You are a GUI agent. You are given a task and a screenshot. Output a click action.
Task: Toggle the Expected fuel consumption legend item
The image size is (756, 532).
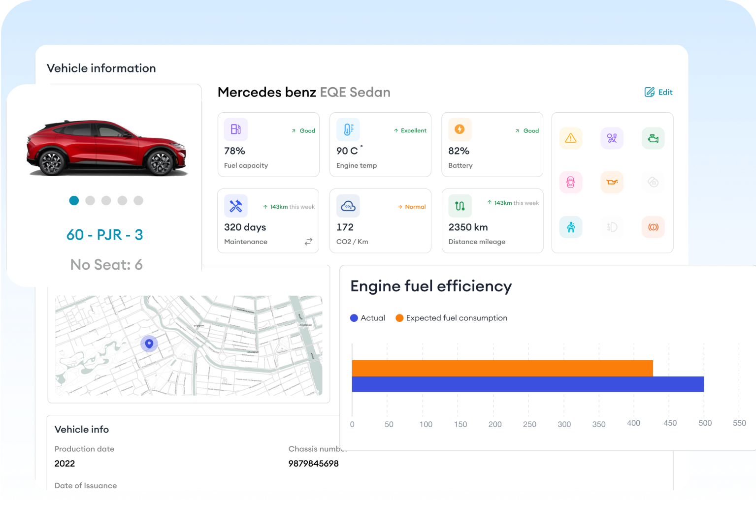click(x=451, y=318)
